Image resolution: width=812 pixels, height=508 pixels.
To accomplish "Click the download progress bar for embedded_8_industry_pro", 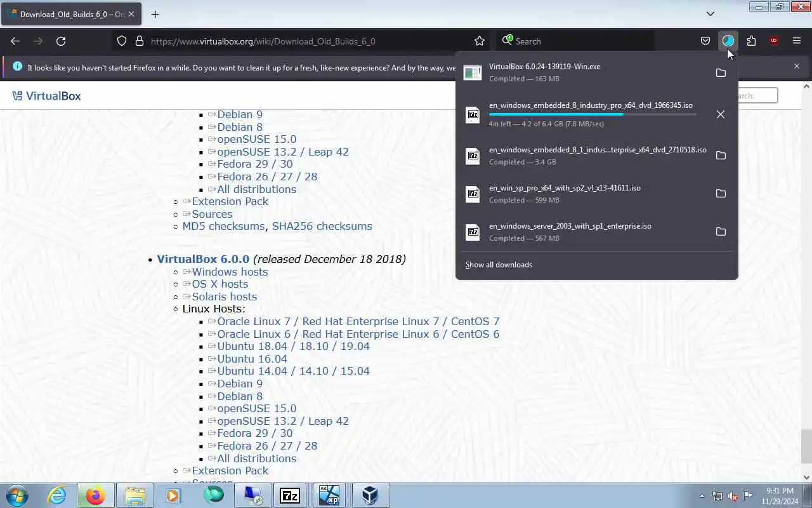I will point(593,114).
